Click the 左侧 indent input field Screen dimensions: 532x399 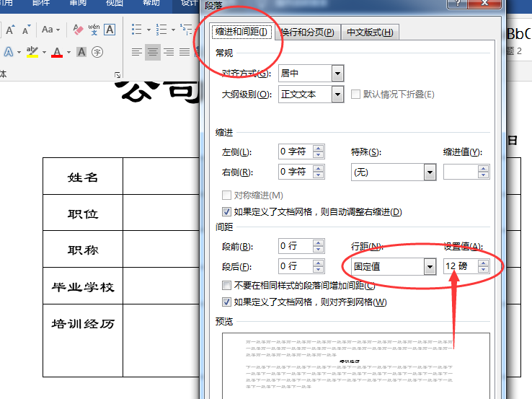coord(296,152)
